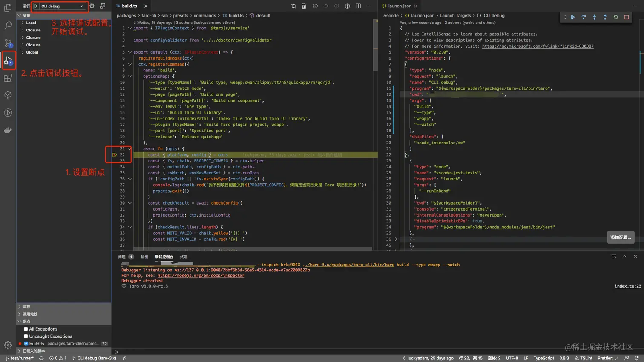Screen dimensions: 644x362
Task: Open the debug console icon beside the gear
Action: tap(103, 6)
